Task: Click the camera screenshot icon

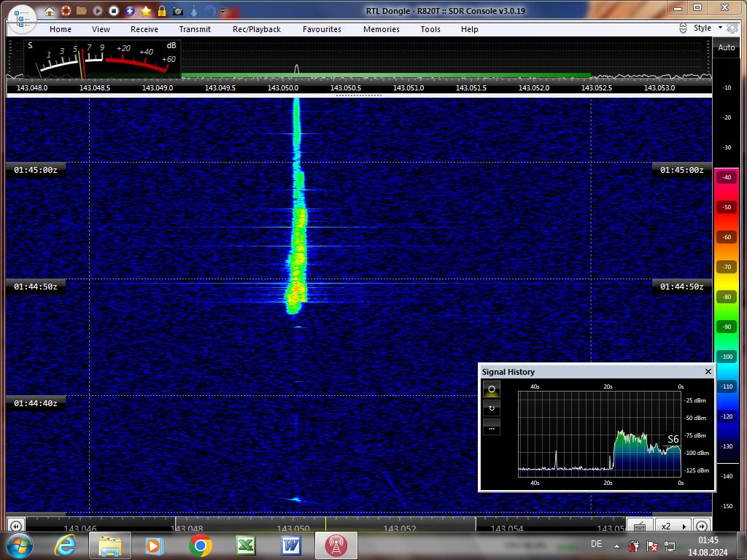Action: point(178,11)
